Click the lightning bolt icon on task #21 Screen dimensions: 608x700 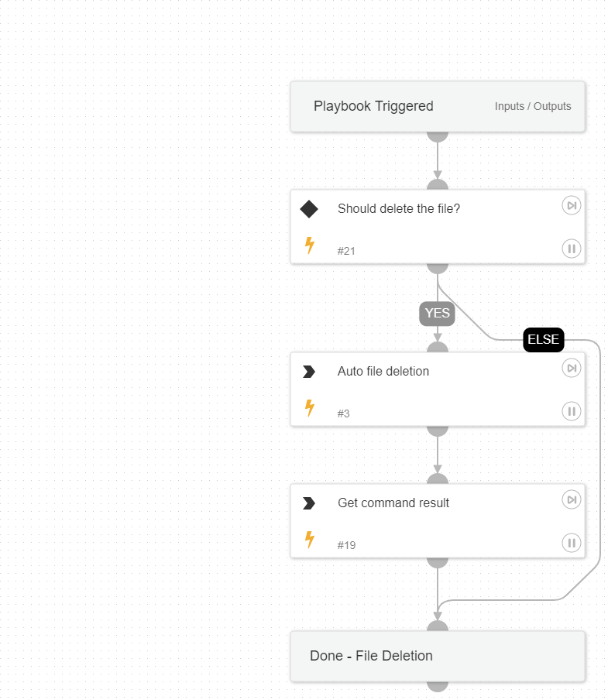pos(310,246)
